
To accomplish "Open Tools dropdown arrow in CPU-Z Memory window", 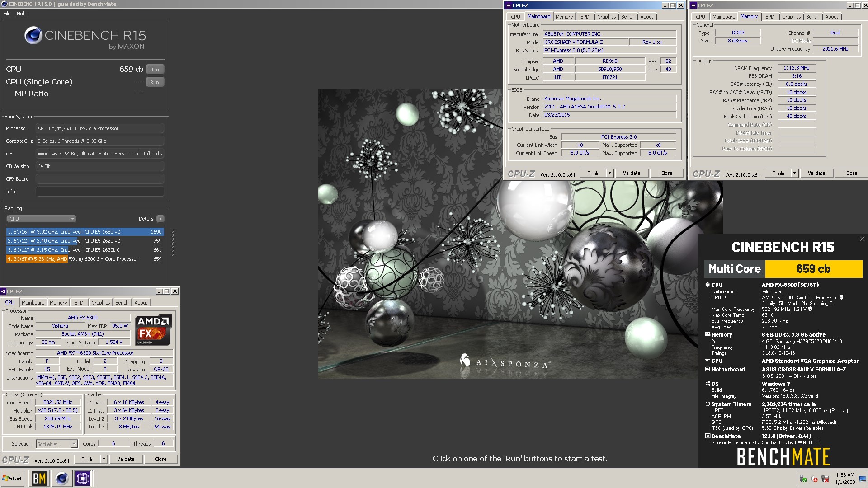I will pos(794,173).
